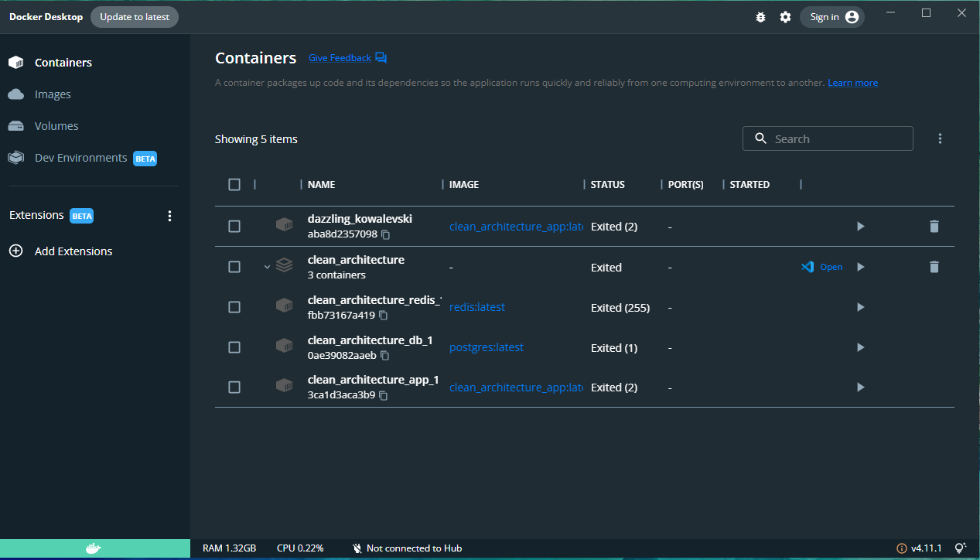The image size is (980, 560).
Task: Select the dazzling_kowalevski checkbox
Action: coord(234,226)
